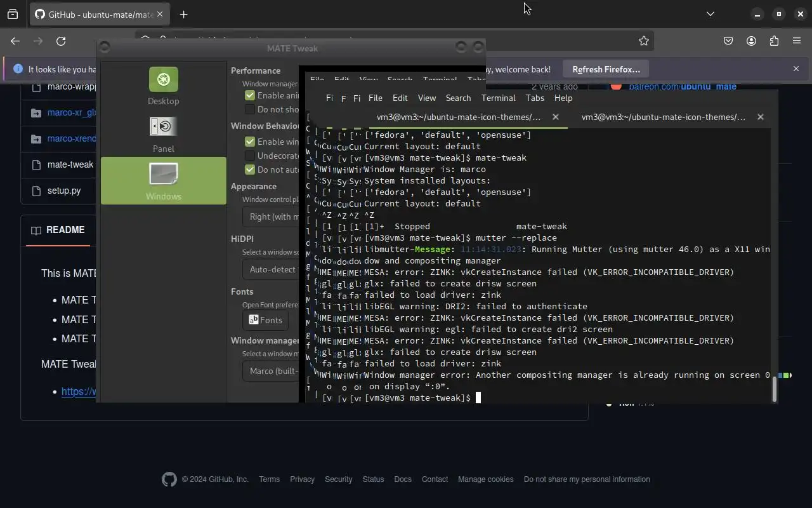Image resolution: width=812 pixels, height=508 pixels.
Task: Select Panel section in MATE Tweak sidebar
Action: coord(164,134)
